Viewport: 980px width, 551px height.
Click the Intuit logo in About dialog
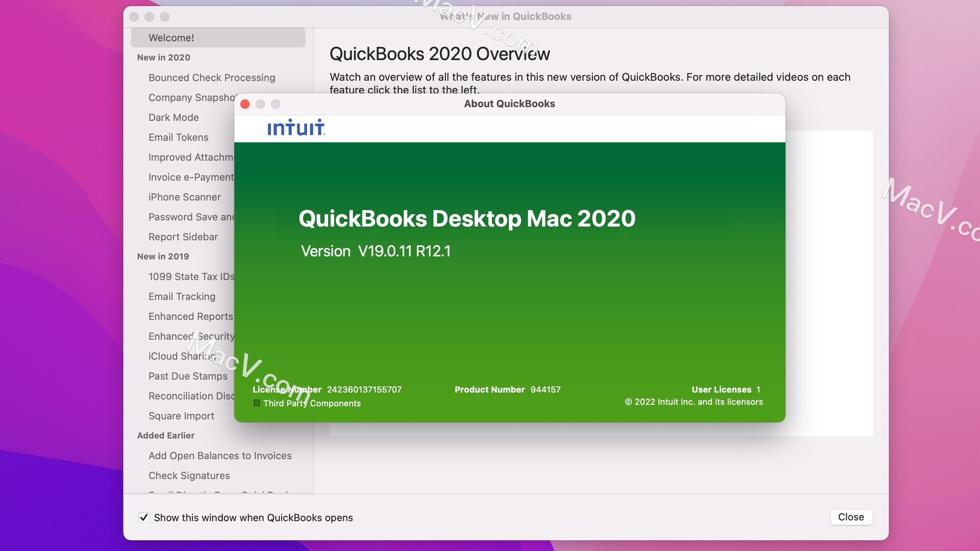(x=296, y=128)
